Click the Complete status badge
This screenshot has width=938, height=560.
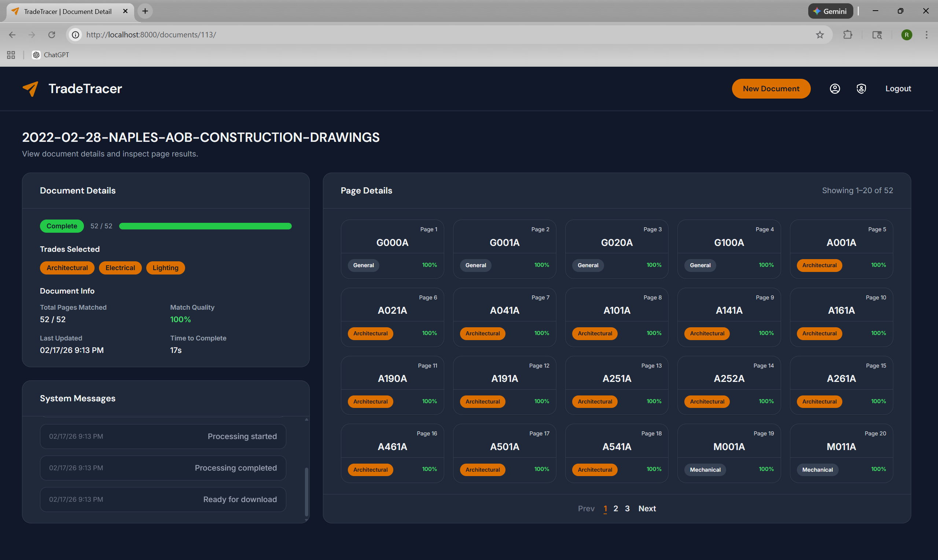click(62, 226)
